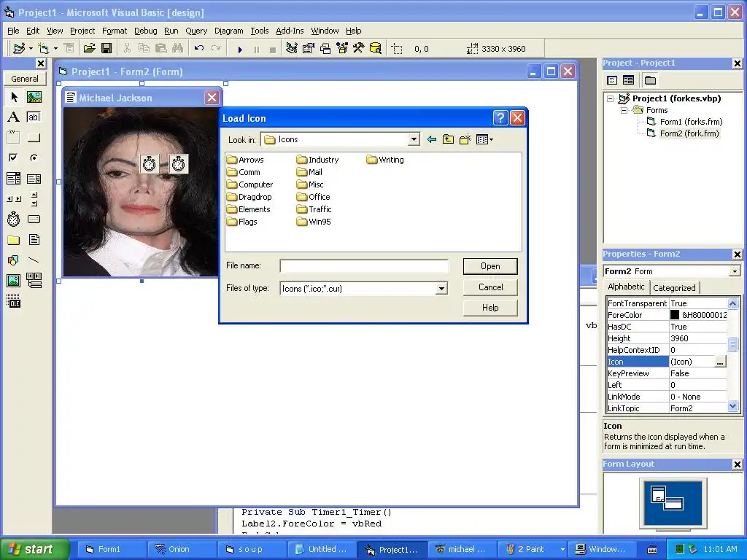
Task: Select the FileListBox tool
Action: point(34,239)
